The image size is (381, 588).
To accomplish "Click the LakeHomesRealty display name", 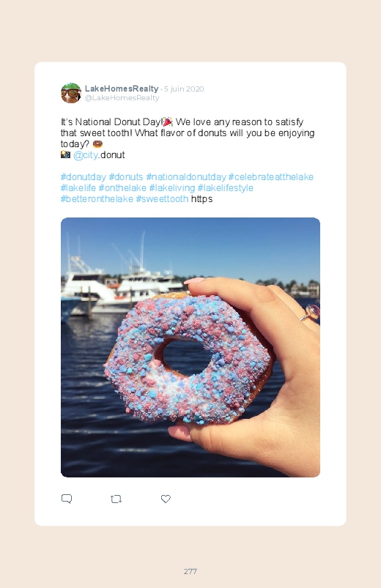I will pos(122,89).
